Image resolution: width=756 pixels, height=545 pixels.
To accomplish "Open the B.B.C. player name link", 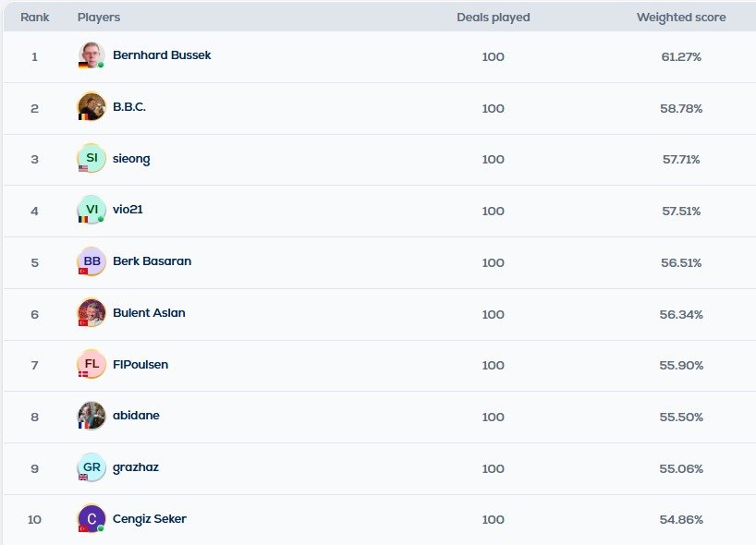I will (x=129, y=107).
